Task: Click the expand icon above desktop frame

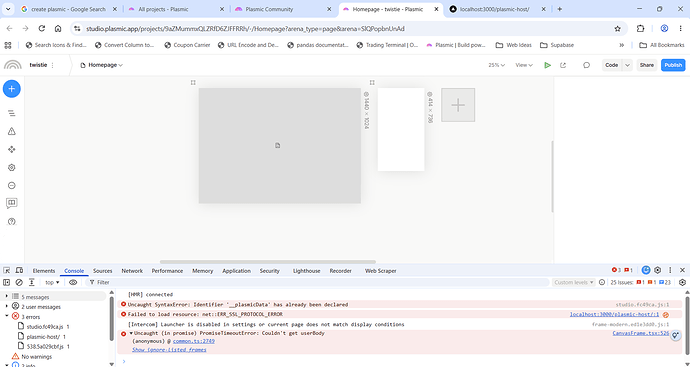Action: [x=193, y=82]
